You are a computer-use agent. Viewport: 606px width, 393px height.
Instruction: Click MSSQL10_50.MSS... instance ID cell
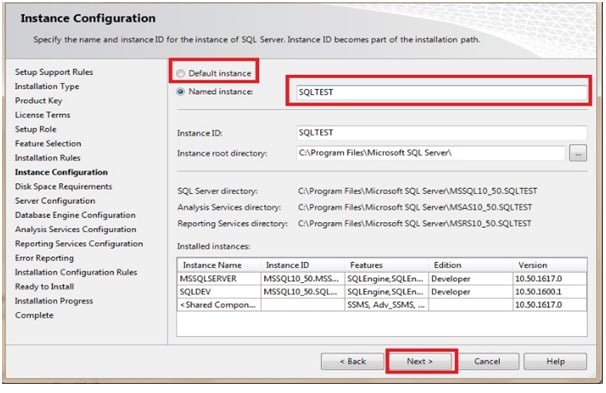(303, 279)
